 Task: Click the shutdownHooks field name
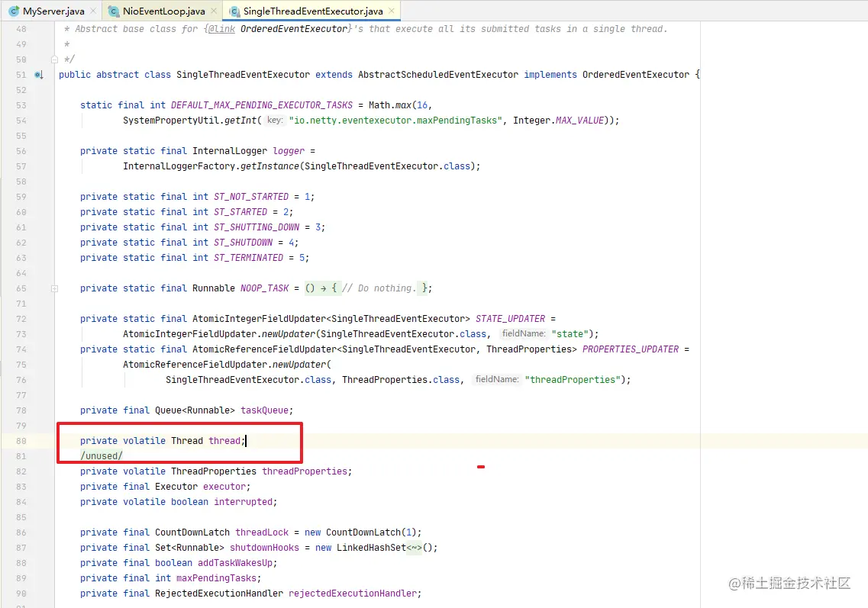tap(265, 548)
